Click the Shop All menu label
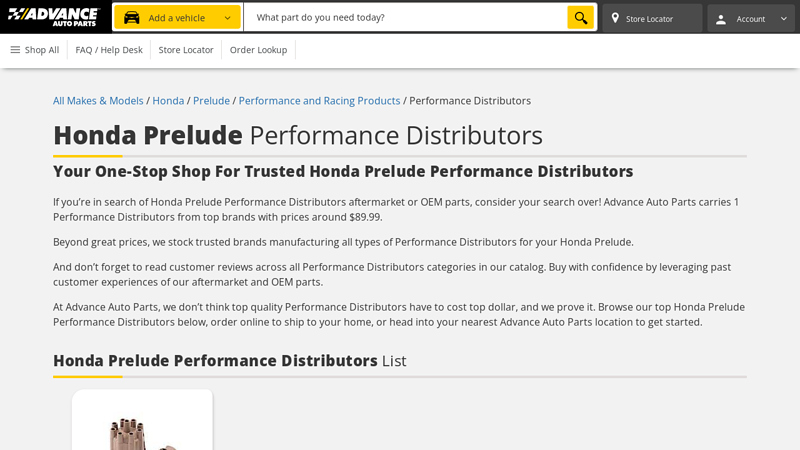The image size is (800, 450). [x=42, y=50]
